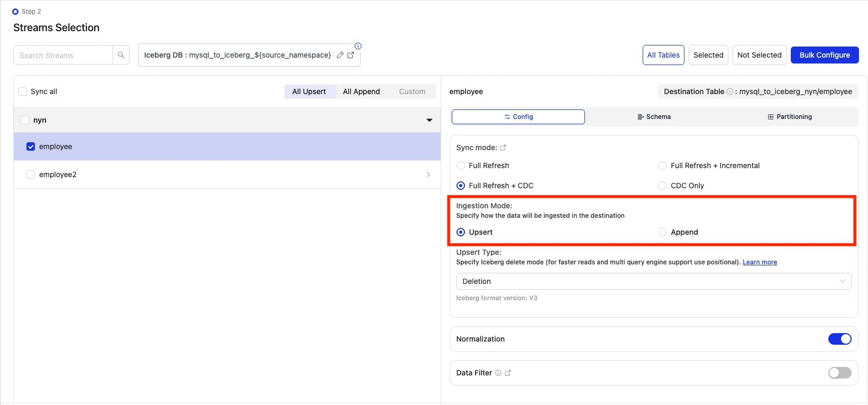Check the Sync all checkbox
The image size is (868, 405).
point(22,91)
